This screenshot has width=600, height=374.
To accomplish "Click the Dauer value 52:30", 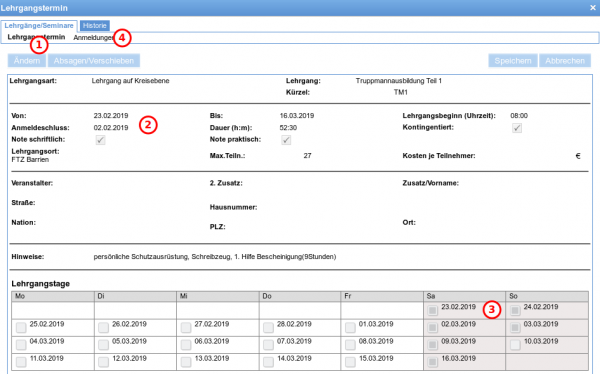I will (x=288, y=127).
